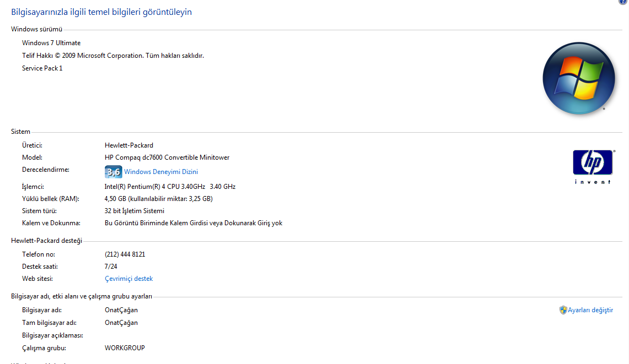Viewport: 629px width, 364px height.
Task: Click the Ayarları değiştir link text
Action: click(x=590, y=310)
